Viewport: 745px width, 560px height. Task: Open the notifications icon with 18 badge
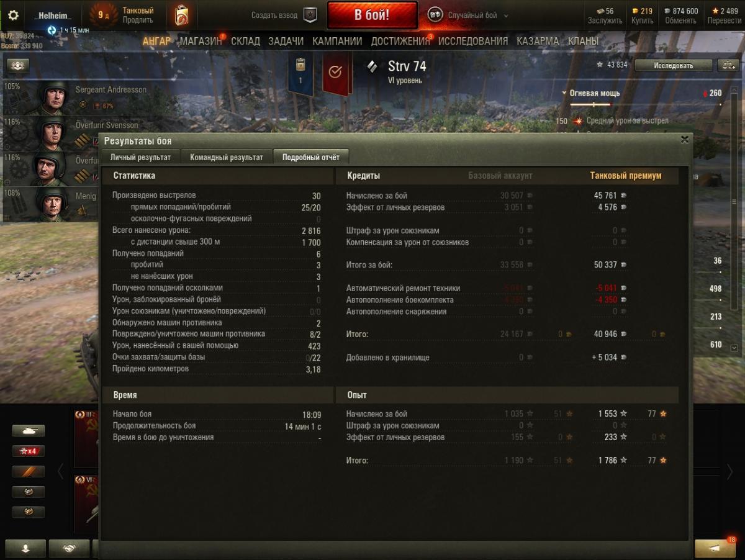[x=715, y=548]
